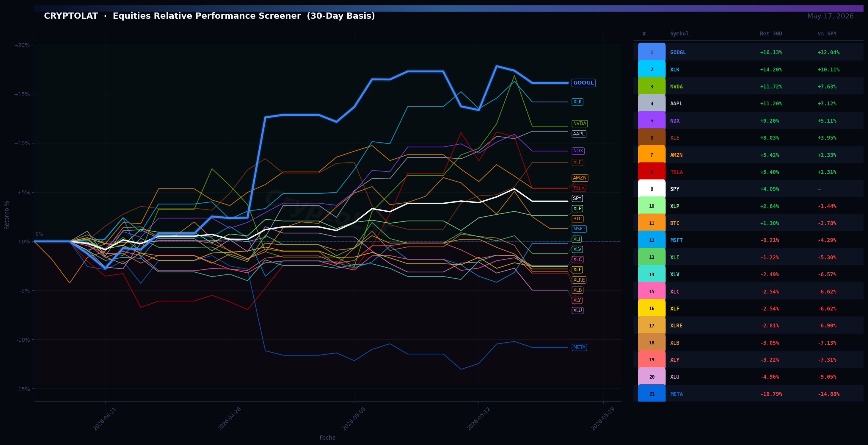Click the +20% tick on the return axis
The image size is (868, 445).
pyautogui.click(x=22, y=45)
